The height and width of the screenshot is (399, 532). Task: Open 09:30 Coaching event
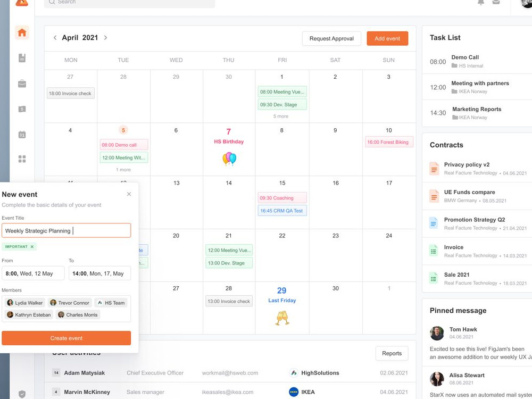click(x=282, y=198)
